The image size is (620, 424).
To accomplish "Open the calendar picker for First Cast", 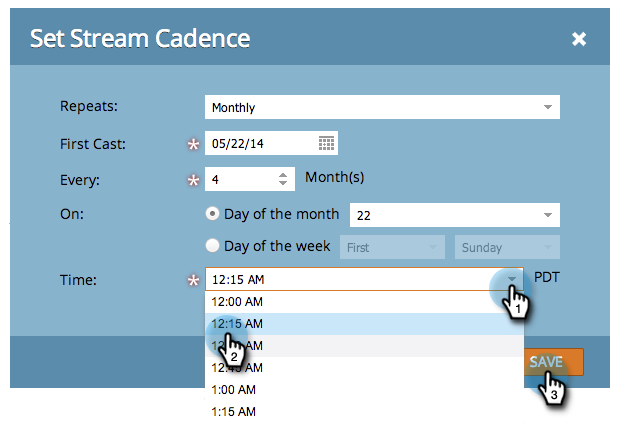I will (326, 143).
